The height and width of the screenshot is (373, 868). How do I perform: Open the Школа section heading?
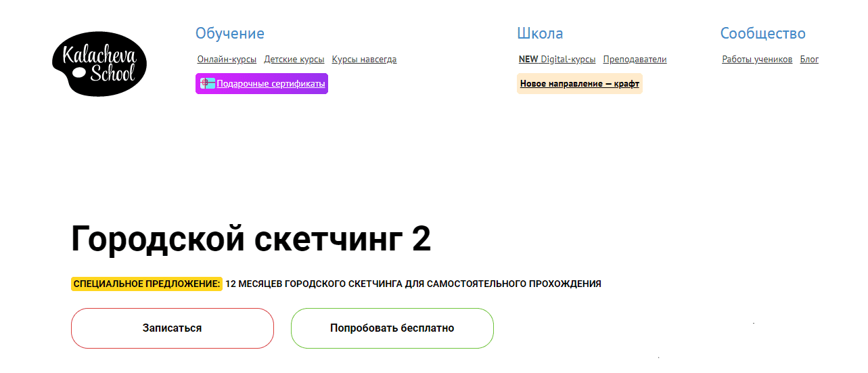539,34
